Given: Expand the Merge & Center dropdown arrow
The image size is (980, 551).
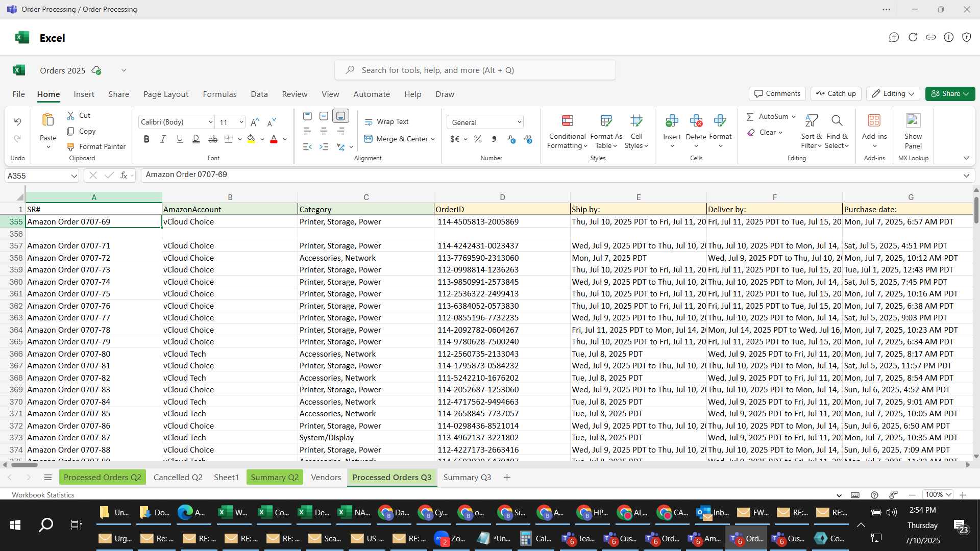Looking at the screenshot, I should tap(433, 139).
